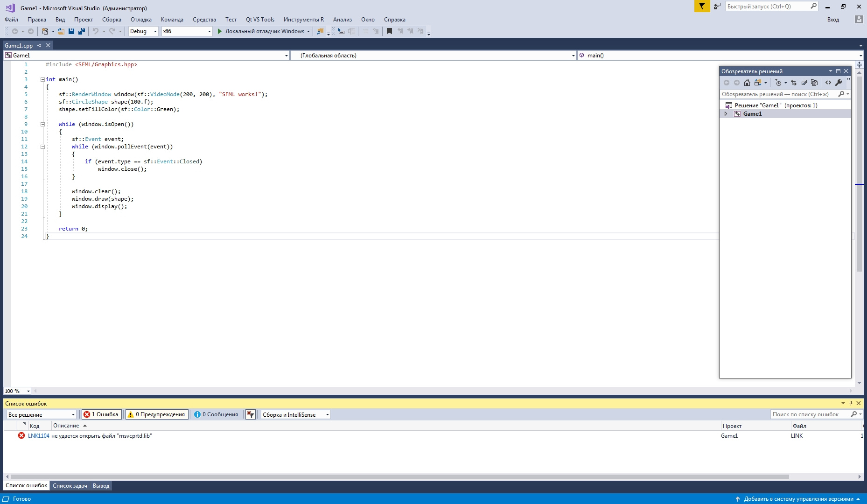Screen dimensions: 867x504
Task: Click the Open File folder icon
Action: pyautogui.click(x=61, y=31)
